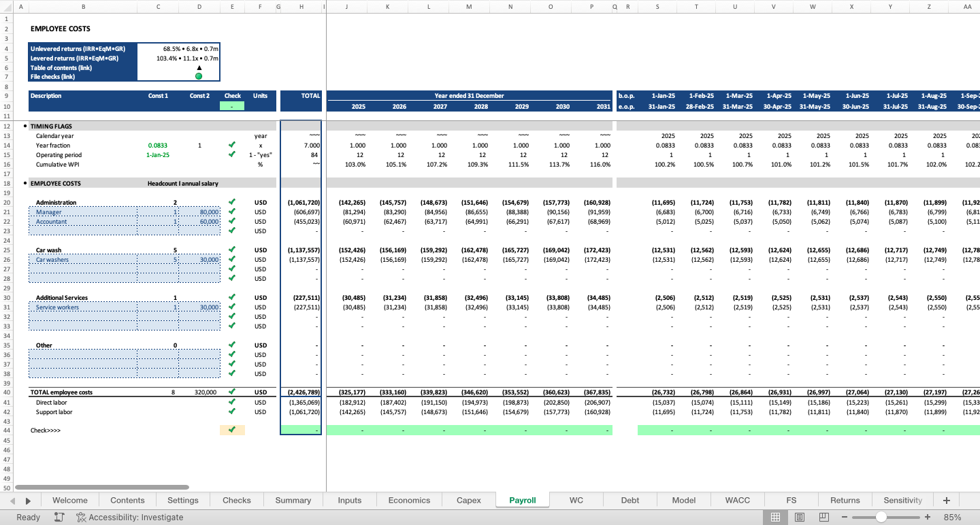This screenshot has height=525, width=980.
Task: Click the check mark in Year fraction row
Action: pos(232,145)
